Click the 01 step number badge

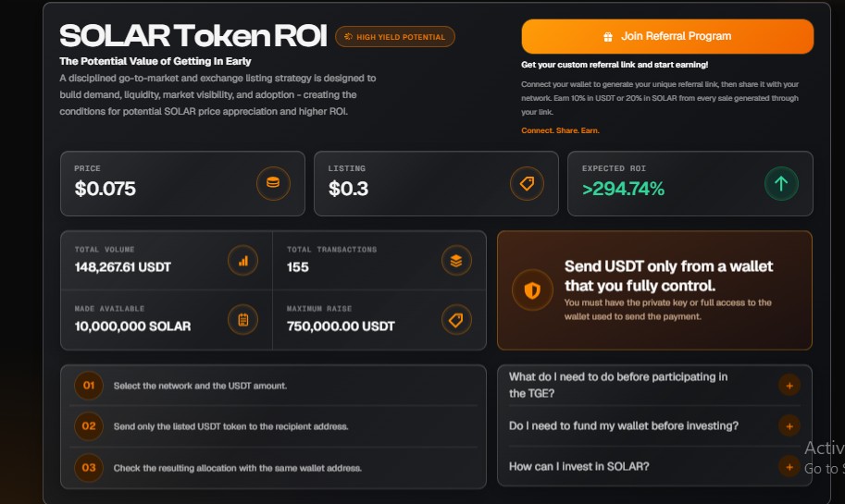[x=89, y=386]
